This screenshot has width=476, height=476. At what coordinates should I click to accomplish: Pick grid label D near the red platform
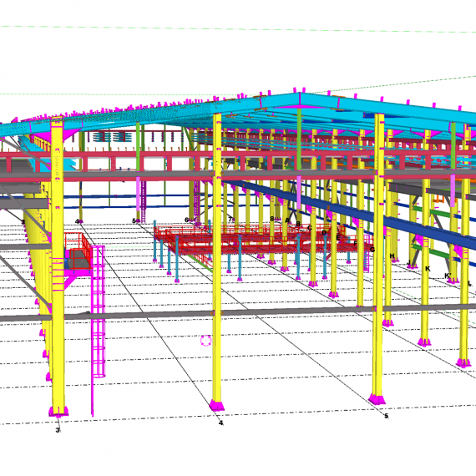(x=324, y=232)
